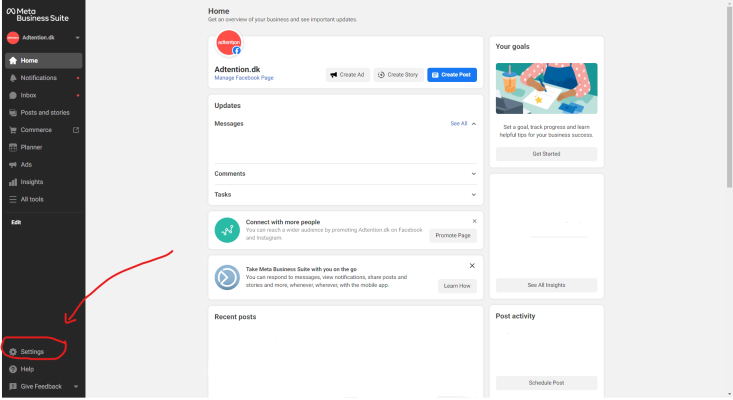
Task: Open the Settings gear in sidebar
Action: [x=12, y=352]
